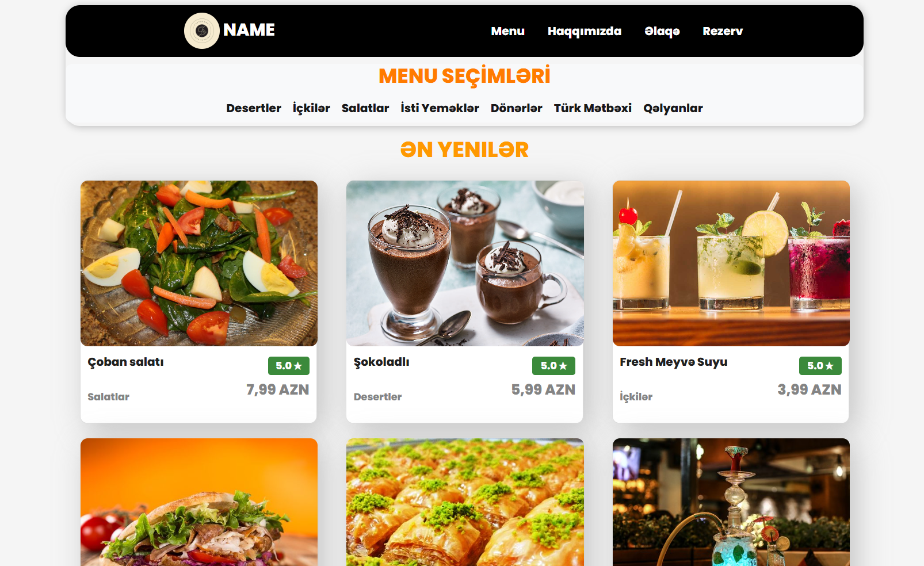Open the Fresh Meyvə Suyu drinks photo
The width and height of the screenshot is (924, 566).
click(731, 263)
